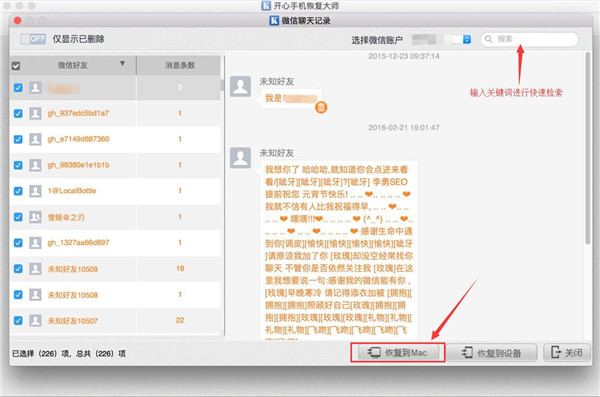Click the magnifier icon in search box
Screen dimensions: 600x397
(x=489, y=39)
